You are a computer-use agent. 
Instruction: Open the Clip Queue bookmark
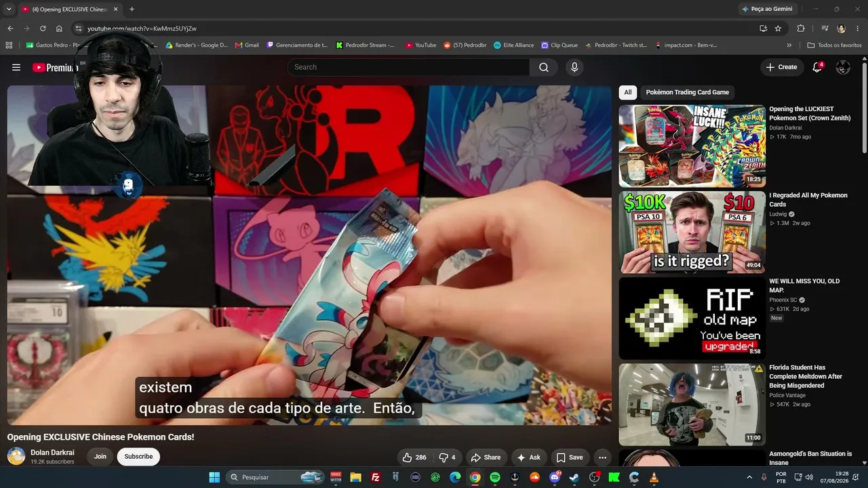click(559, 45)
